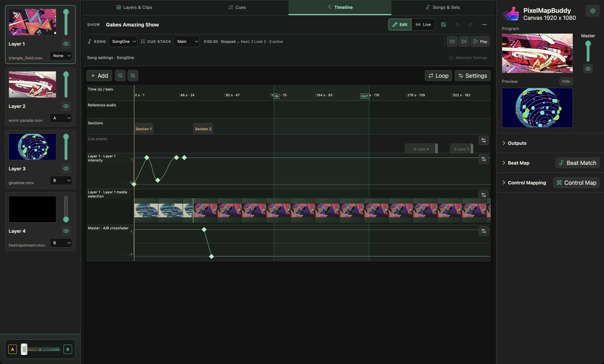The image size is (604, 364).
Task: Zoom in the timeline
Action: (x=133, y=76)
